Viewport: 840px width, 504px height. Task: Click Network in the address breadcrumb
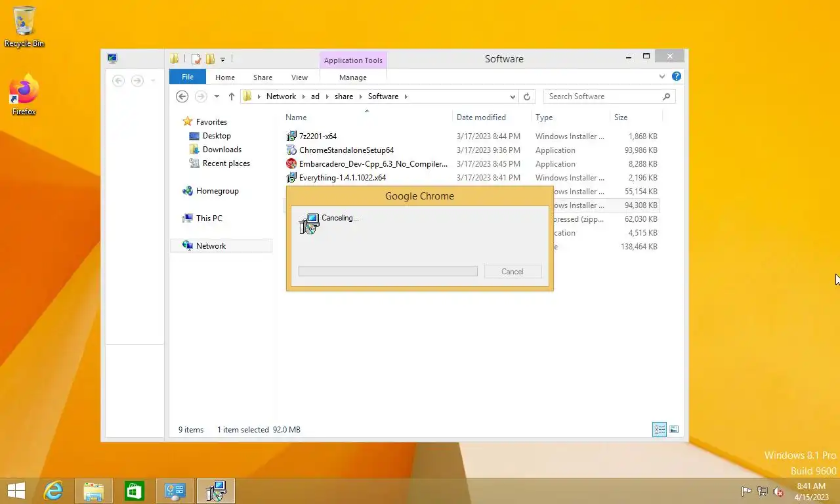[x=281, y=96]
